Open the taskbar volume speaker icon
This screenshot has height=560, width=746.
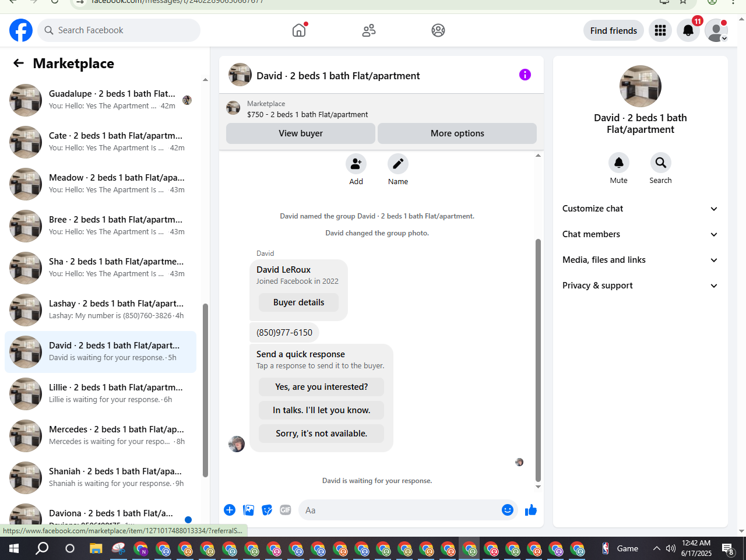[671, 548]
